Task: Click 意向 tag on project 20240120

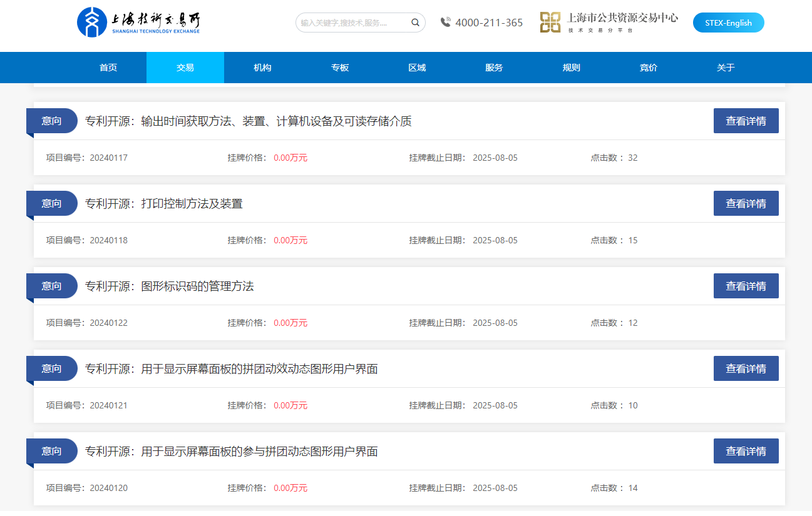Action: 52,451
